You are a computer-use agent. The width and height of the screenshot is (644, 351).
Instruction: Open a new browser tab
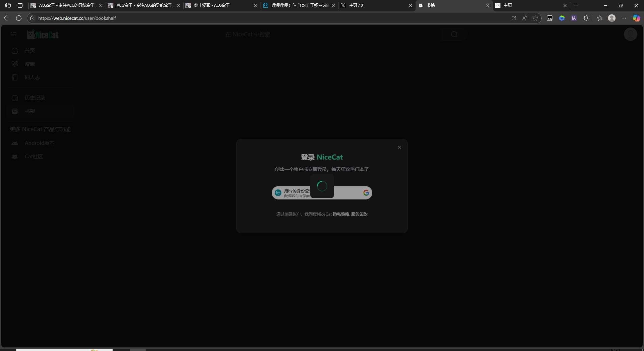576,5
